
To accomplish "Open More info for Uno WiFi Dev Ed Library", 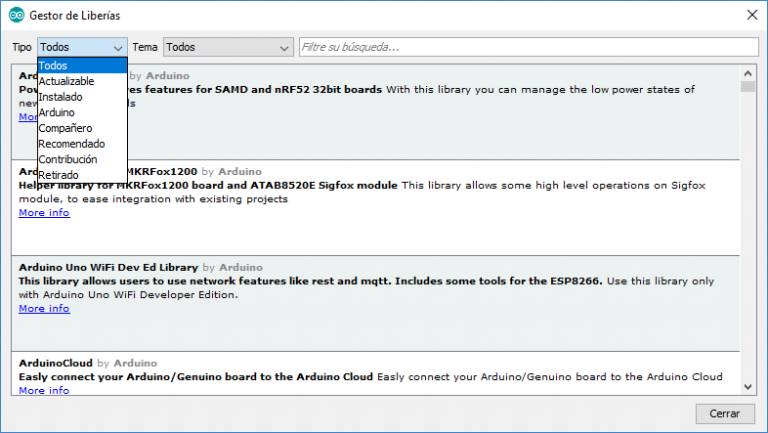I will [x=44, y=309].
